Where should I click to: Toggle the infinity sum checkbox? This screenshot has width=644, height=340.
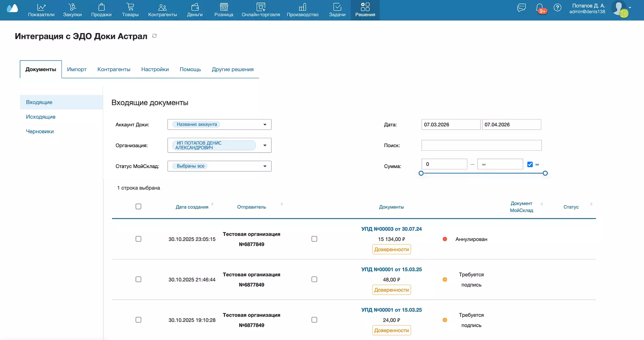[530, 165]
